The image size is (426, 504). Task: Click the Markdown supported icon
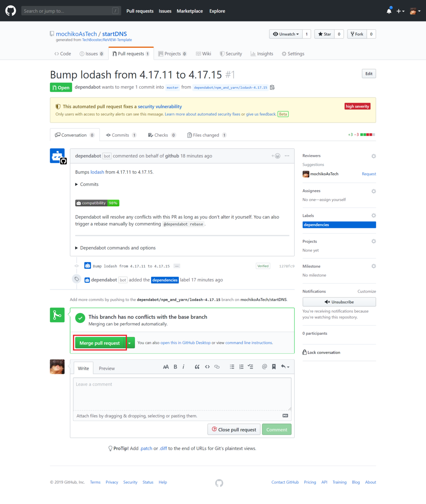[285, 416]
